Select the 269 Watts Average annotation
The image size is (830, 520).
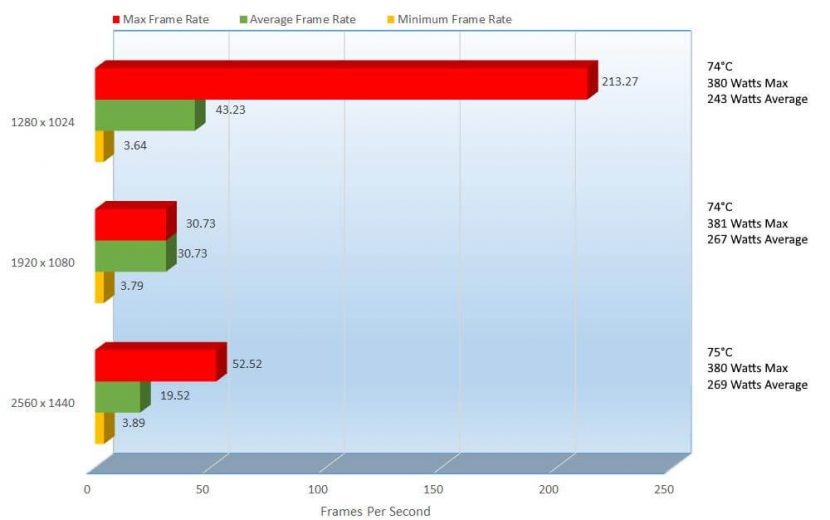757,384
